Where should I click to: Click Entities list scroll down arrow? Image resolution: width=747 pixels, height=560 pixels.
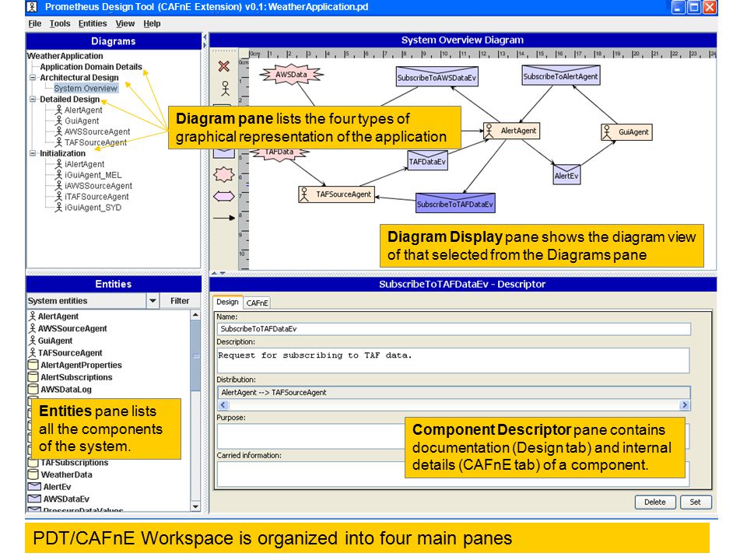195,506
